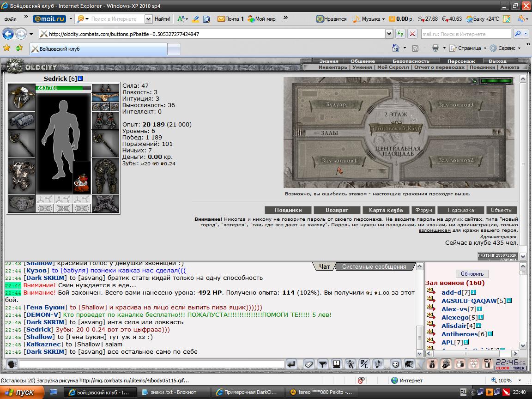532x399 pixels.
Task: Click IE Back navigation button
Action: click(x=8, y=34)
